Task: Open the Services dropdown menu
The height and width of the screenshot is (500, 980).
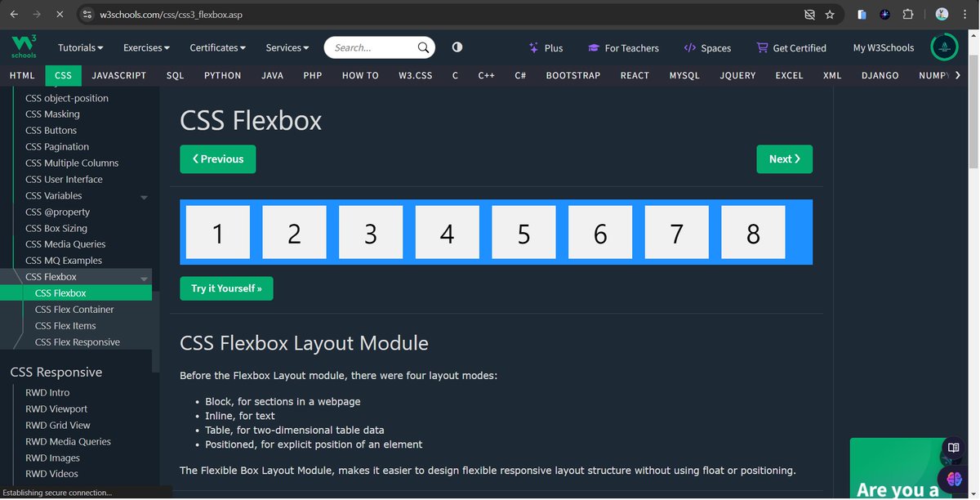Action: (x=287, y=47)
